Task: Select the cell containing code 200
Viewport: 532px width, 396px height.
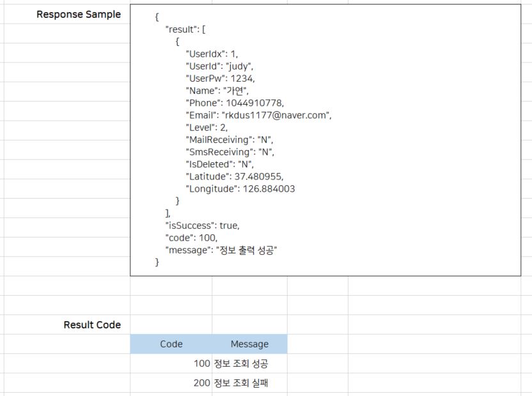Action: [x=171, y=382]
